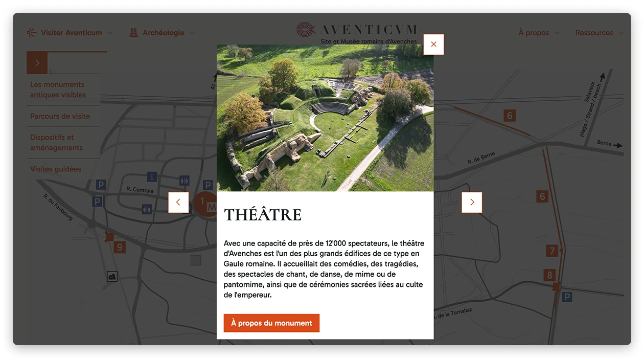Open the Visiter Aventicum menu
This screenshot has width=644, height=358.
tap(72, 33)
